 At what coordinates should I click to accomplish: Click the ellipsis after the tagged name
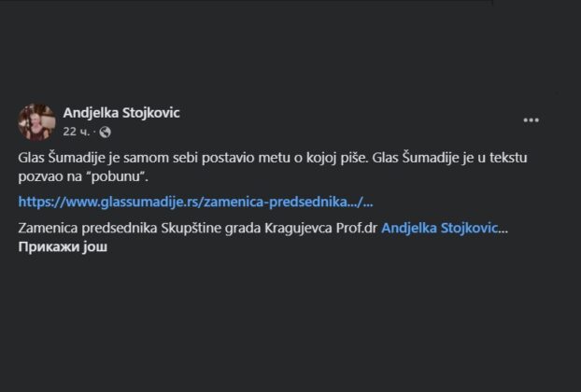(504, 228)
